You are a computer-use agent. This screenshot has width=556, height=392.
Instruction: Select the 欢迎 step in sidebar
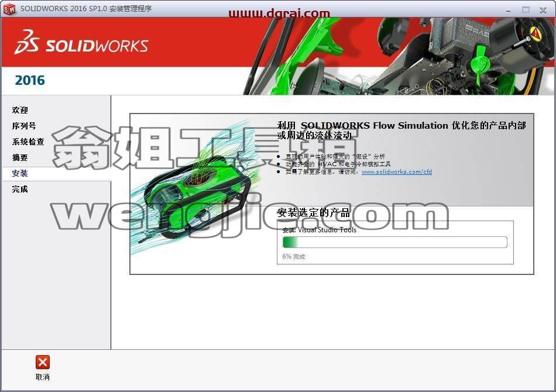(20, 110)
